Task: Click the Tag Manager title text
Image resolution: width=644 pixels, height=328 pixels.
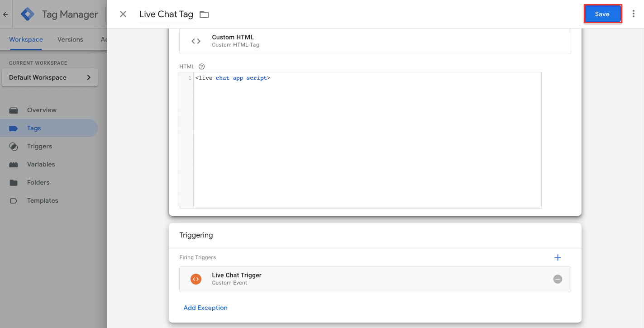Action: pos(70,14)
